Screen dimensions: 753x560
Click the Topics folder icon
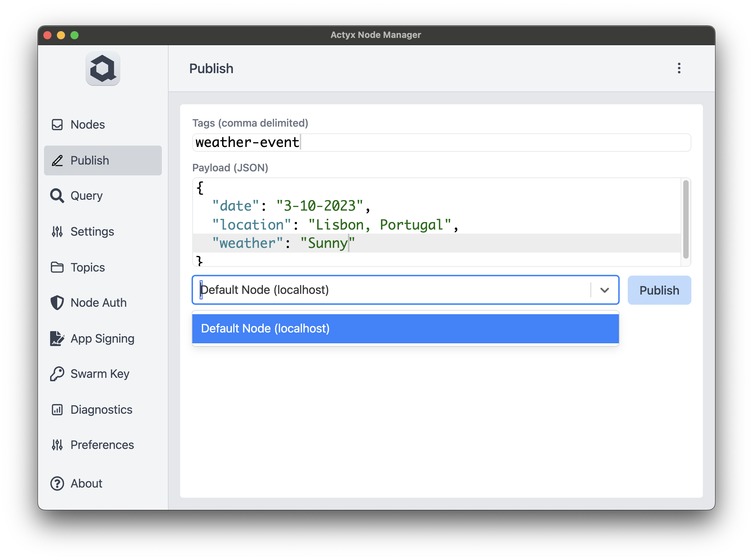[57, 267]
